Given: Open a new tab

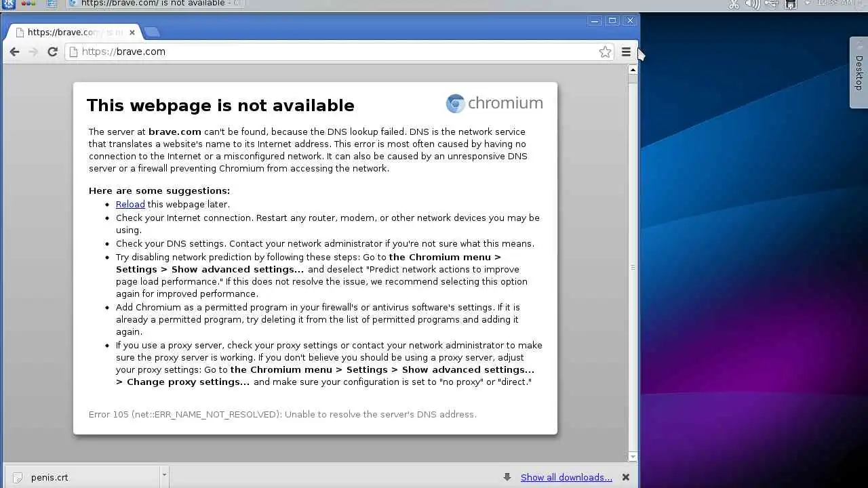Looking at the screenshot, I should (x=152, y=32).
